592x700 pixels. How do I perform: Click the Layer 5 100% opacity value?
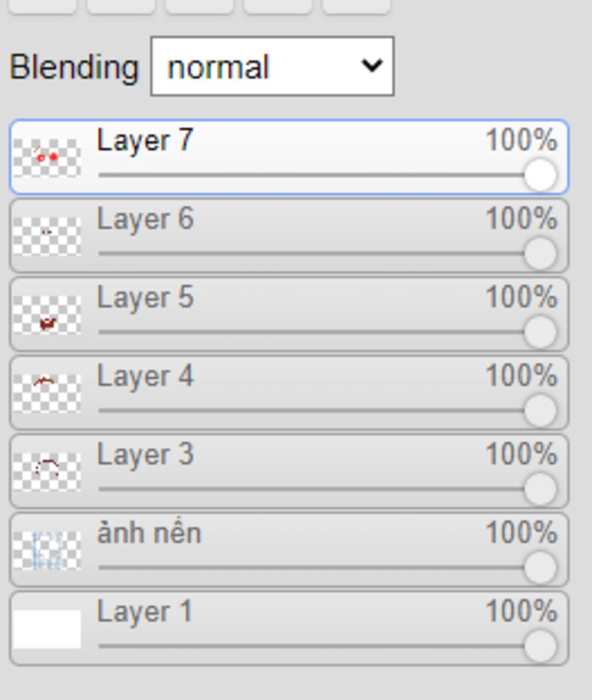[x=521, y=299]
